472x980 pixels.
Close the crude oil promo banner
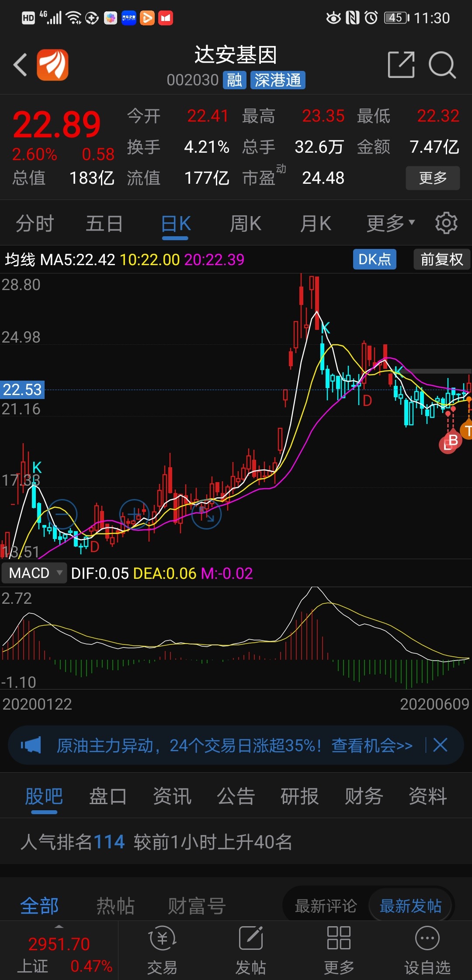click(440, 745)
